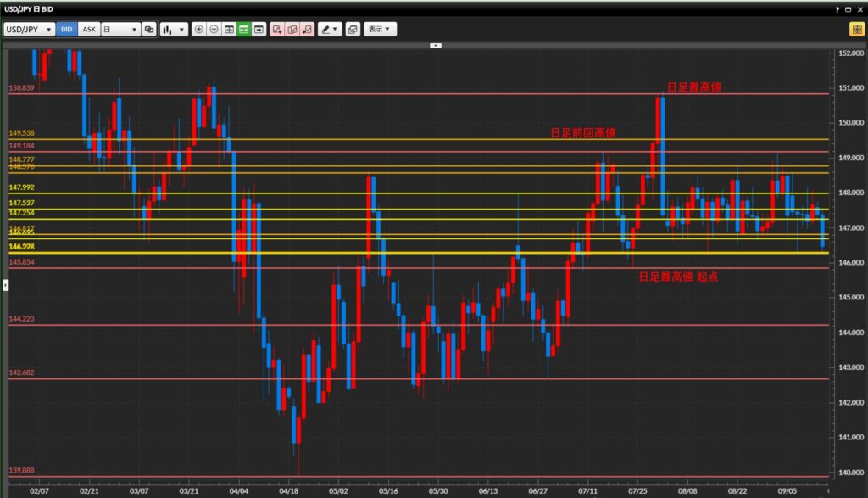The height and width of the screenshot is (498, 868).
Task: Open the pencil drawing tools menu
Action: coord(330,30)
